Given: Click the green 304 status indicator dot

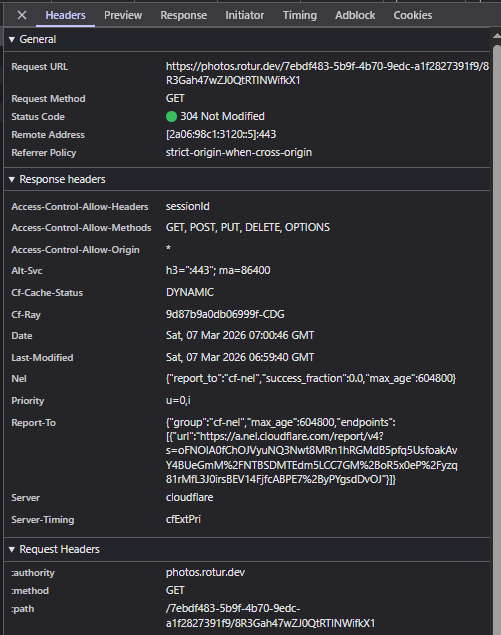Looking at the screenshot, I should [171, 117].
